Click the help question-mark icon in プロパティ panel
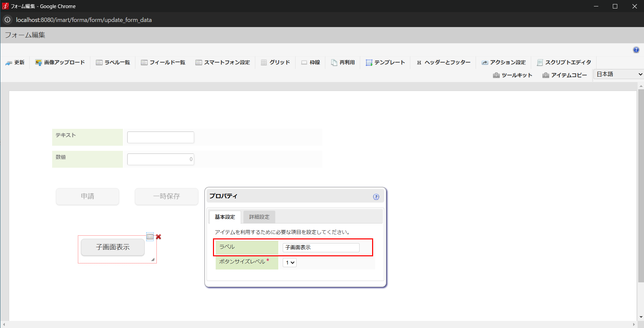Image resolution: width=644 pixels, height=328 pixels. [x=375, y=196]
